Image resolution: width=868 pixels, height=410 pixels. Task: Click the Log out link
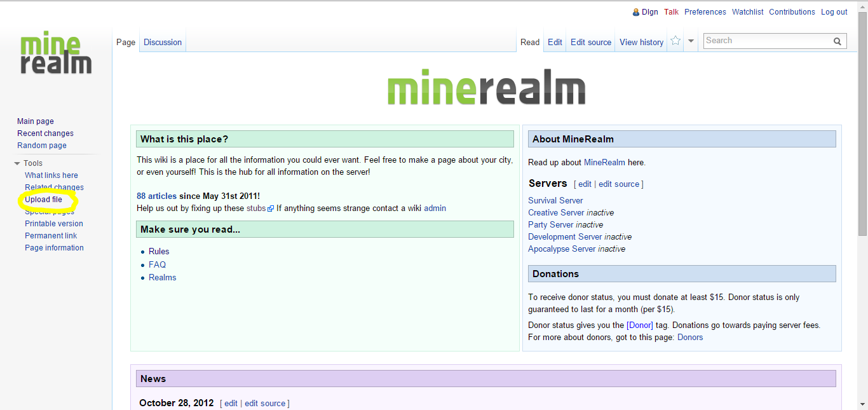[834, 12]
